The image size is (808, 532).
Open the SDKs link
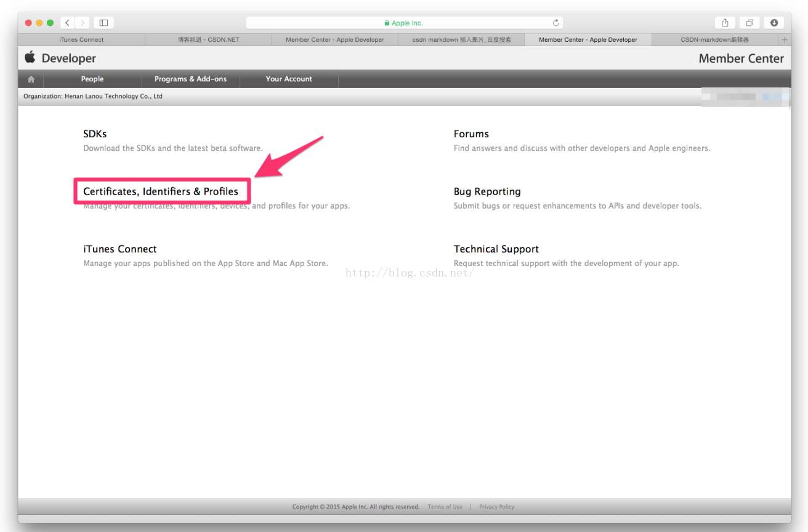pos(95,134)
